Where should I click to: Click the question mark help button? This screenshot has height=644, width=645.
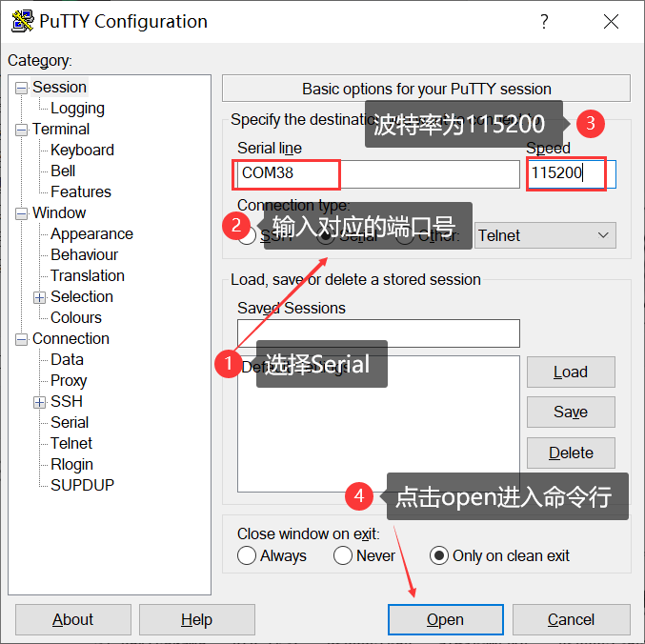click(x=544, y=21)
